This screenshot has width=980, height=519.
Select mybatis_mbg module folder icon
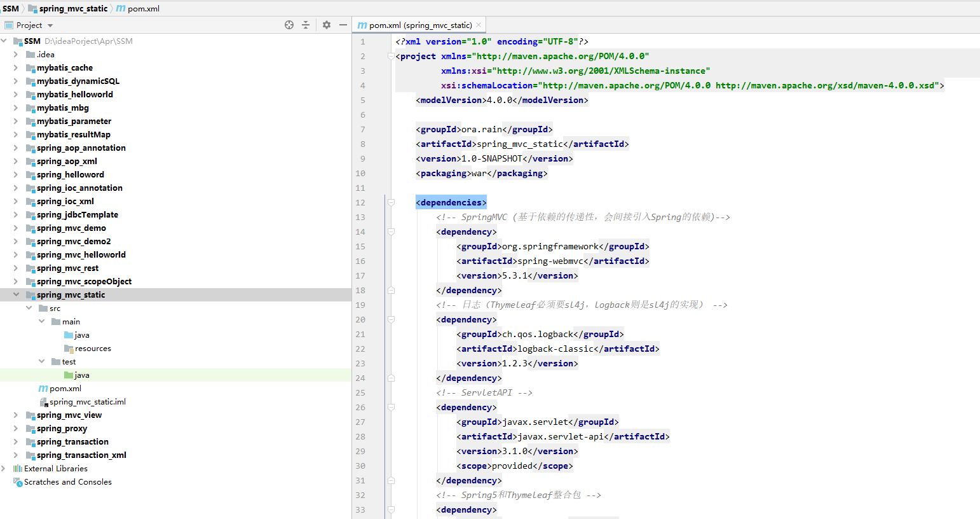click(31, 107)
